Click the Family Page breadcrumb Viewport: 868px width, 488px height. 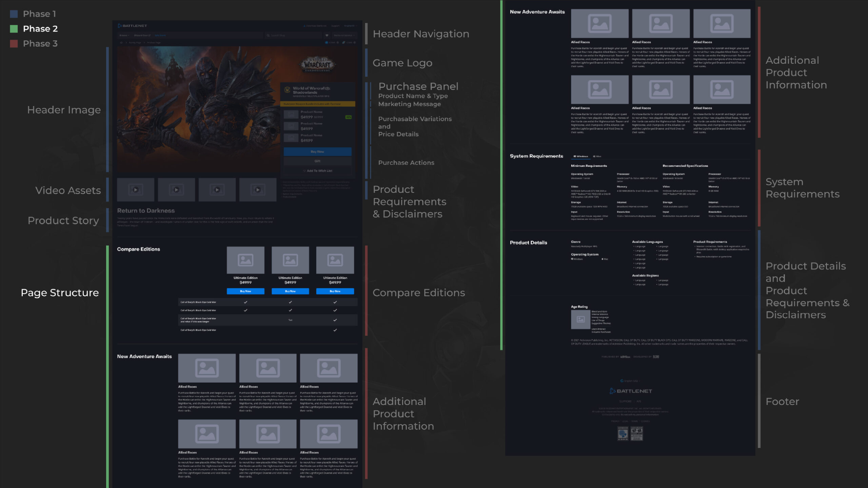click(x=135, y=43)
